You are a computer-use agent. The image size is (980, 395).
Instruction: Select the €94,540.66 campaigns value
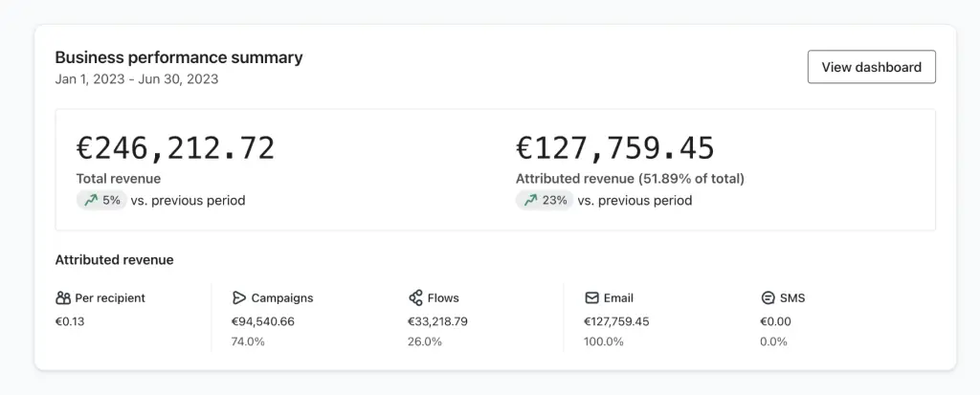point(263,322)
